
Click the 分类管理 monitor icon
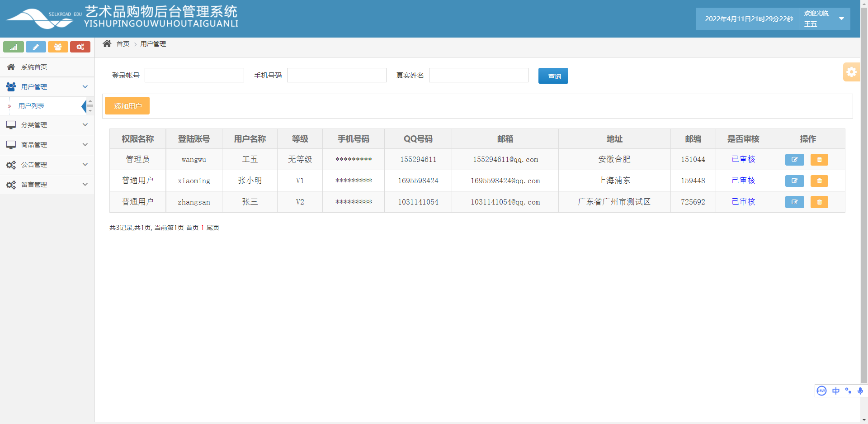click(11, 125)
